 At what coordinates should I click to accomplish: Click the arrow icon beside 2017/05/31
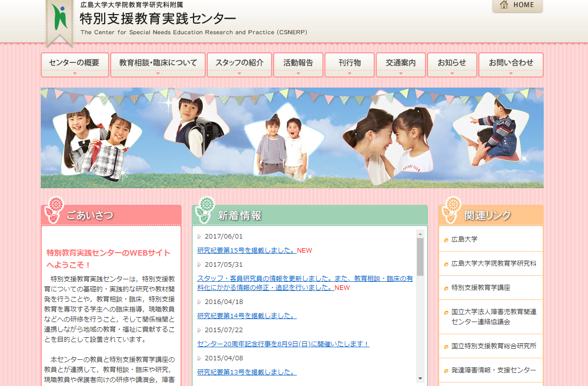(x=199, y=265)
